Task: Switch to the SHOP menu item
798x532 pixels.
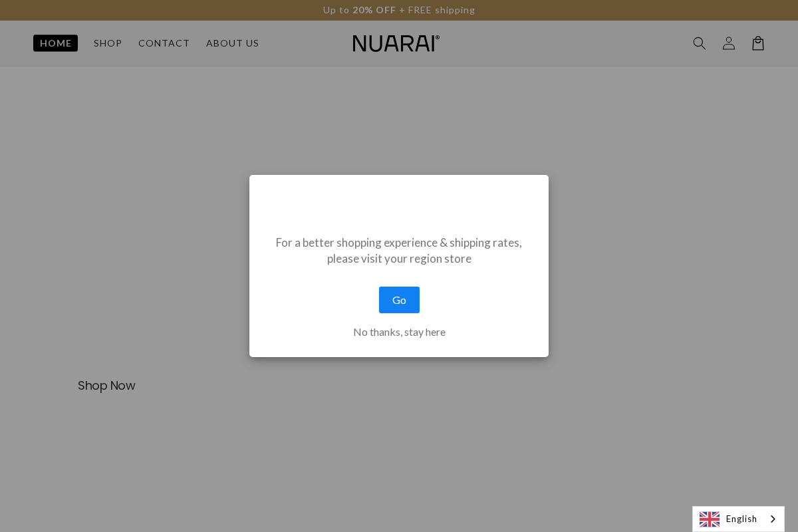Action: pyautogui.click(x=108, y=43)
